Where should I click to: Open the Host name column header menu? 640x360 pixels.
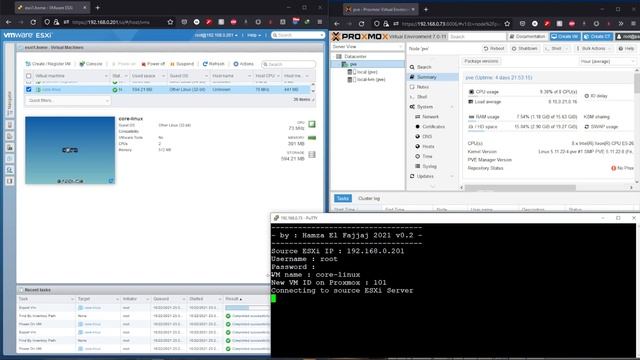[249, 76]
